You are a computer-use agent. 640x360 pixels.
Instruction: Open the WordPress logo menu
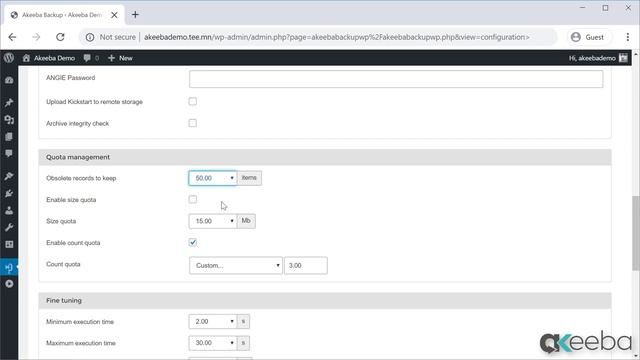tap(9, 58)
